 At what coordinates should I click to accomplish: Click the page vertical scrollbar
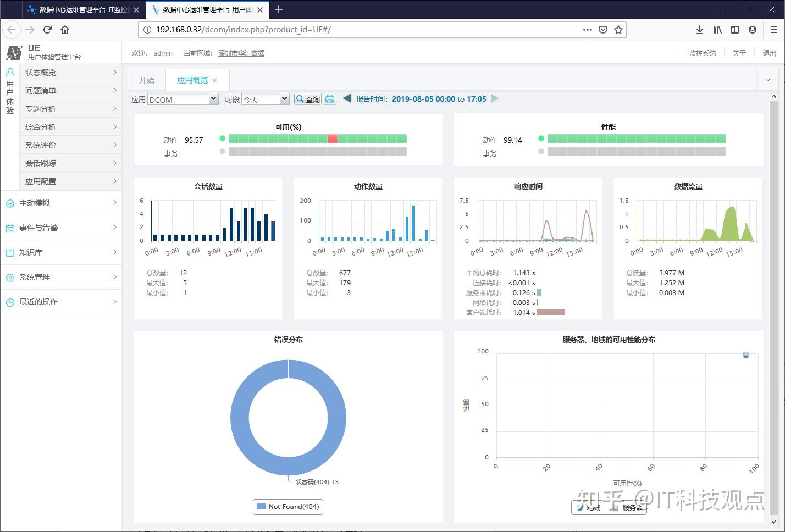(773, 308)
